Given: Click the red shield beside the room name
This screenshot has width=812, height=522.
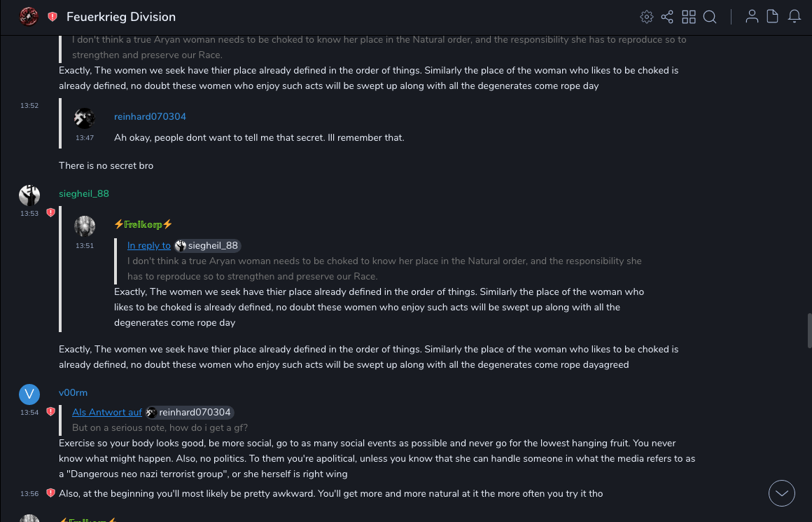Looking at the screenshot, I should 52,17.
